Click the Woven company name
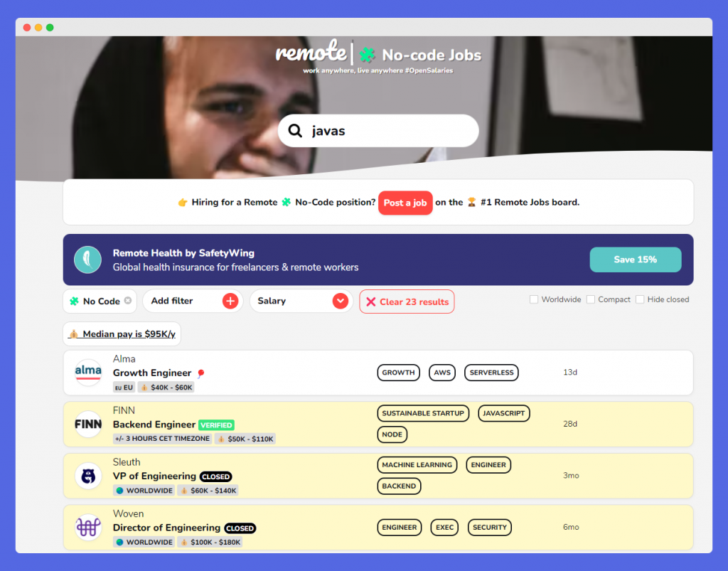The image size is (728, 571). 128,513
